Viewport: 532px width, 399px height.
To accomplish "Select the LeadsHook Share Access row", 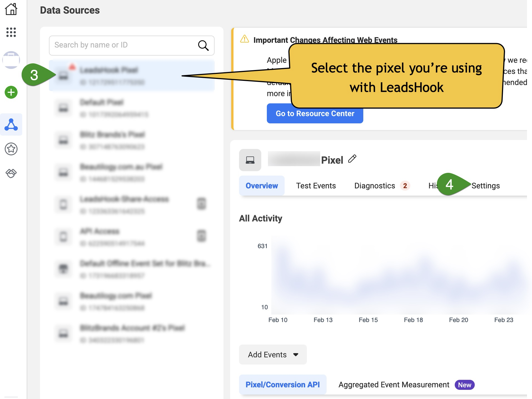I will [x=132, y=205].
